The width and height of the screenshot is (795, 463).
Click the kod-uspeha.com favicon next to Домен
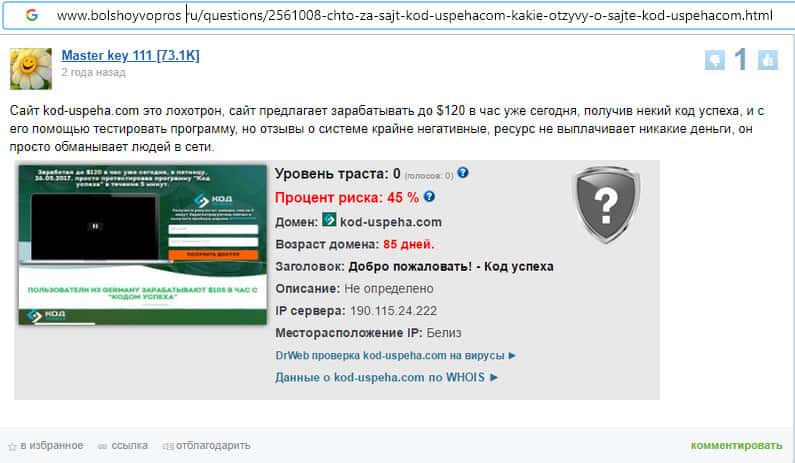click(x=330, y=220)
